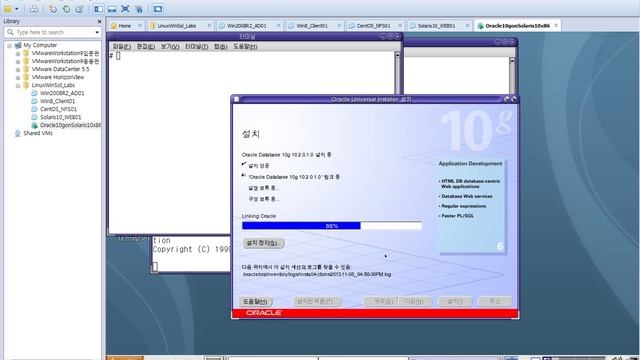Switch to the Win8_Client01 tab
The height and width of the screenshot is (360, 640).
tap(312, 26)
